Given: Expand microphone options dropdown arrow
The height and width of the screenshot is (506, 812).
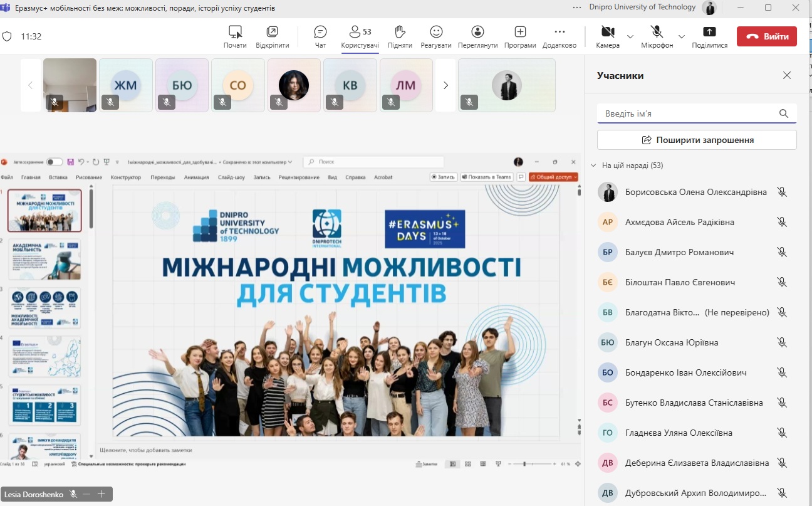Looking at the screenshot, I should pos(682,36).
